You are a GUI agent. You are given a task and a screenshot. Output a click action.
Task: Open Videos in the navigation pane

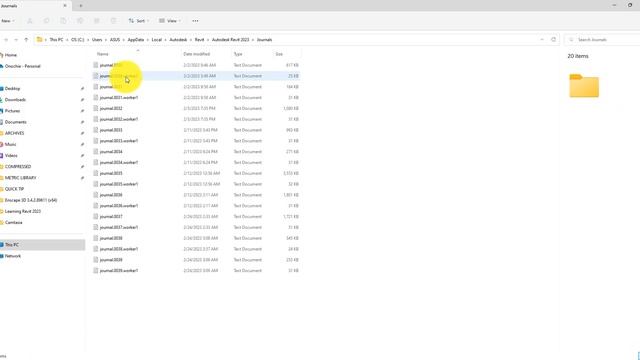click(11, 156)
